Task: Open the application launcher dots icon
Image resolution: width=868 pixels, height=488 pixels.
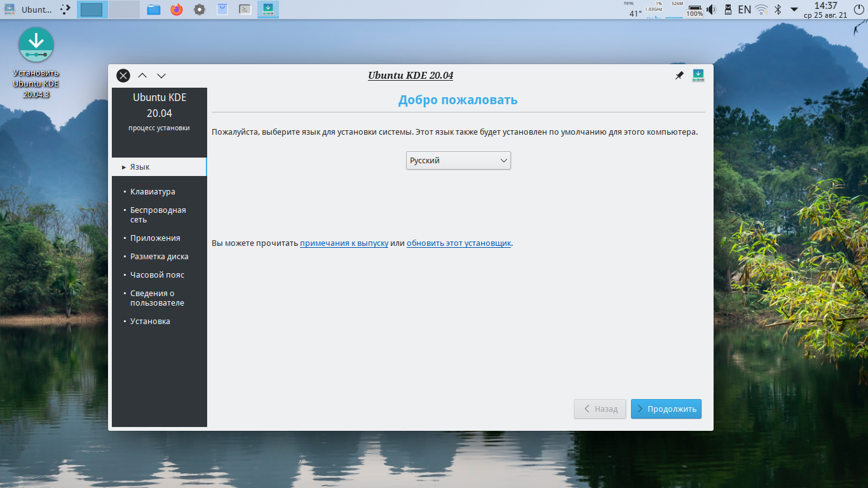Action: (x=65, y=10)
